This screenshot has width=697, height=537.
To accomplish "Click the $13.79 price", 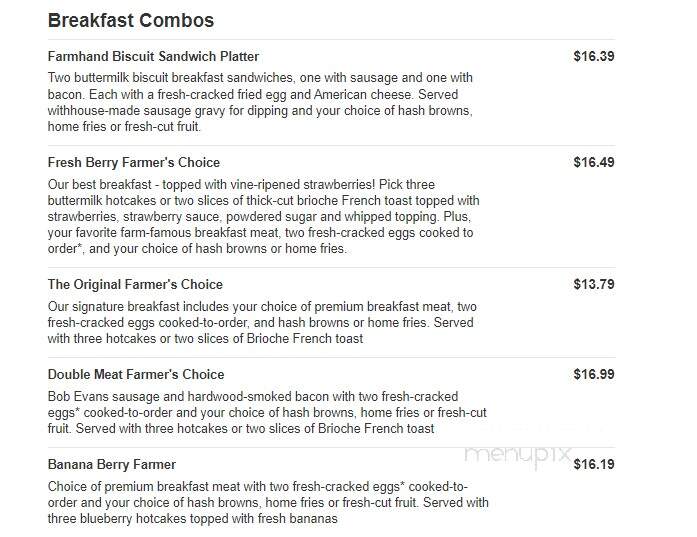I will tap(594, 284).
